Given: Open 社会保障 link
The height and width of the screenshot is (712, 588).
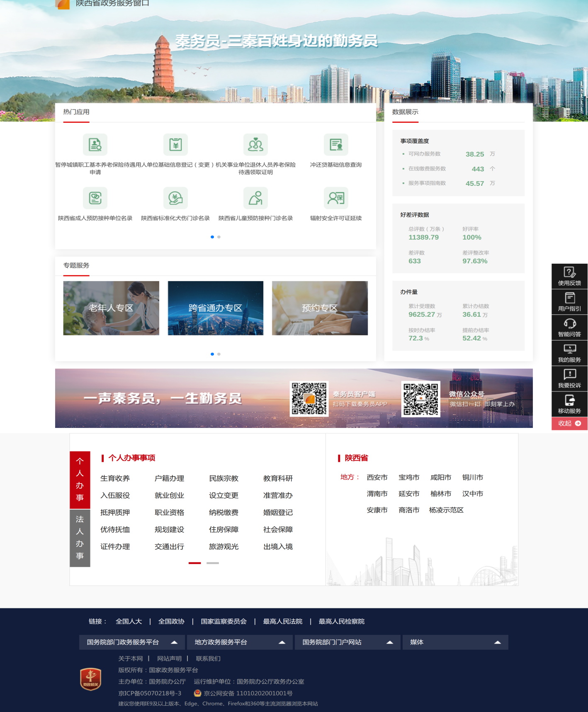Looking at the screenshot, I should click(278, 530).
